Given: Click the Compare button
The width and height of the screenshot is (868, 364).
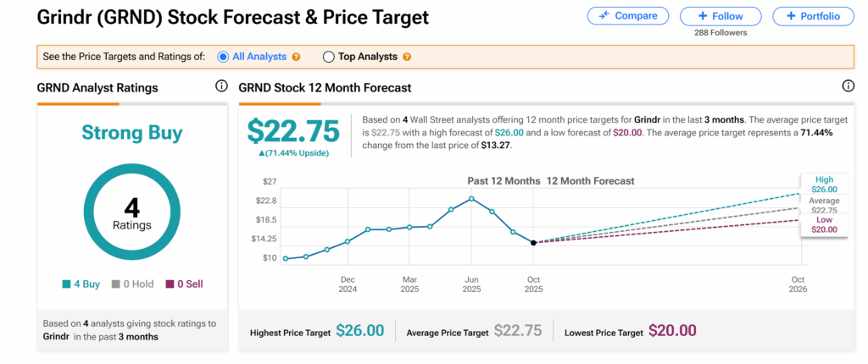Looking at the screenshot, I should click(x=627, y=16).
